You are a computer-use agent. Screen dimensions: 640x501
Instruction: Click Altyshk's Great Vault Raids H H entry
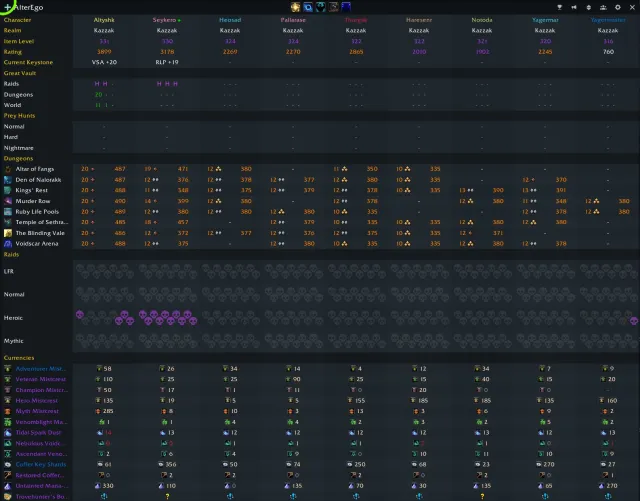tap(101, 84)
